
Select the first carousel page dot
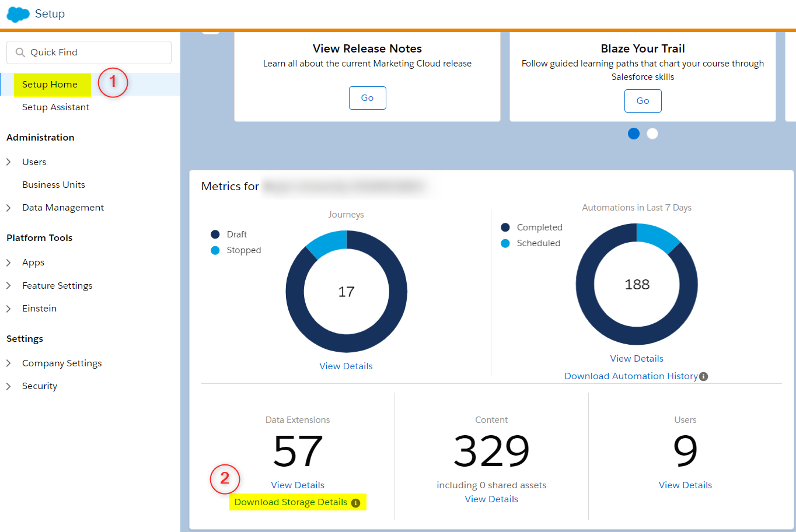coord(634,134)
